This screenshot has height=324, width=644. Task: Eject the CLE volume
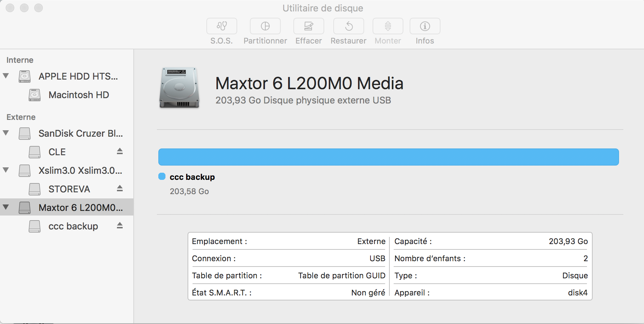coord(120,152)
